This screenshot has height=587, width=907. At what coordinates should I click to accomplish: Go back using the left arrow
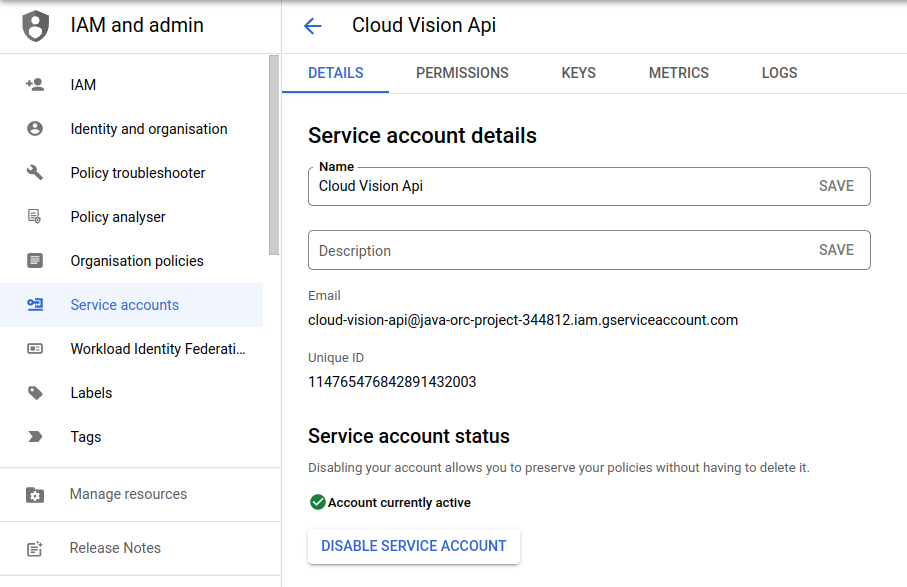pos(313,26)
